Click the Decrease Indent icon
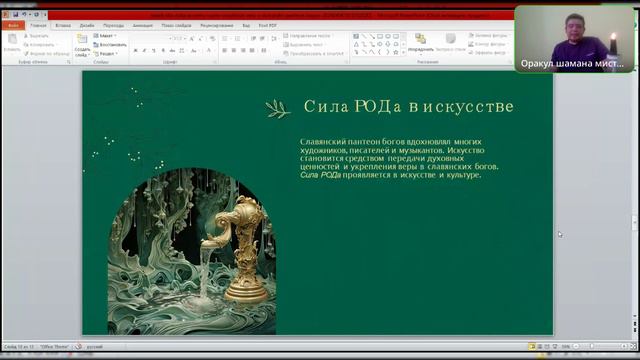The image size is (640, 360). point(253,39)
